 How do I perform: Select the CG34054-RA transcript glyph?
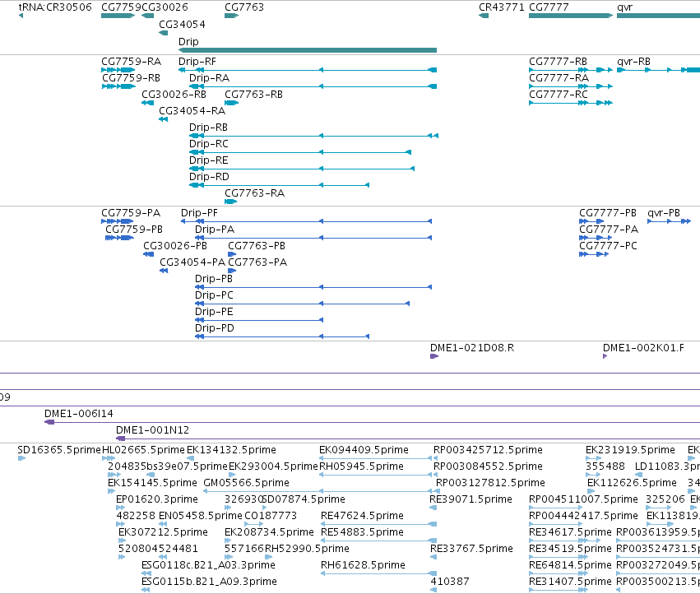click(164, 119)
